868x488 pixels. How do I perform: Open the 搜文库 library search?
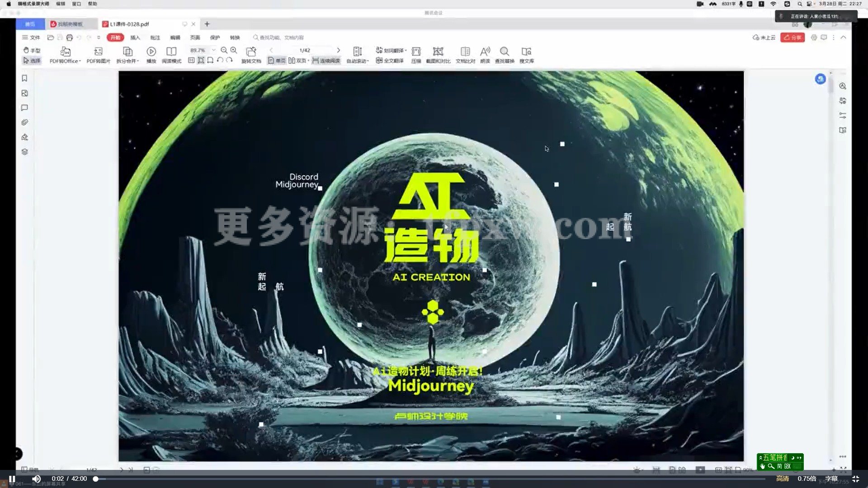[x=527, y=56]
